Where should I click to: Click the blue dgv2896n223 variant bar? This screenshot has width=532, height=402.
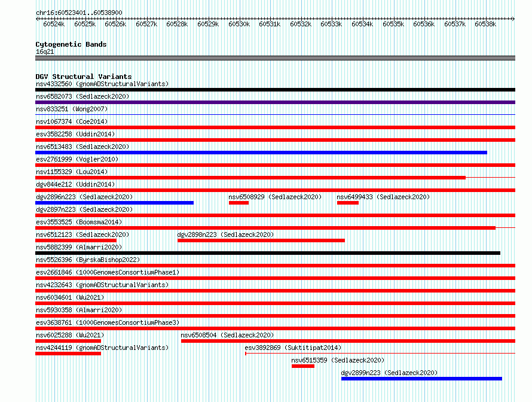click(x=114, y=203)
